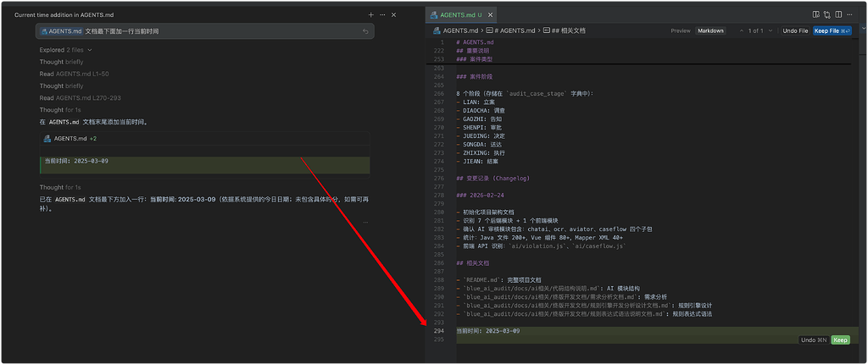Expand 'Thought for 1s' below the diff card
Image resolution: width=868 pixels, height=364 pixels.
tap(60, 188)
